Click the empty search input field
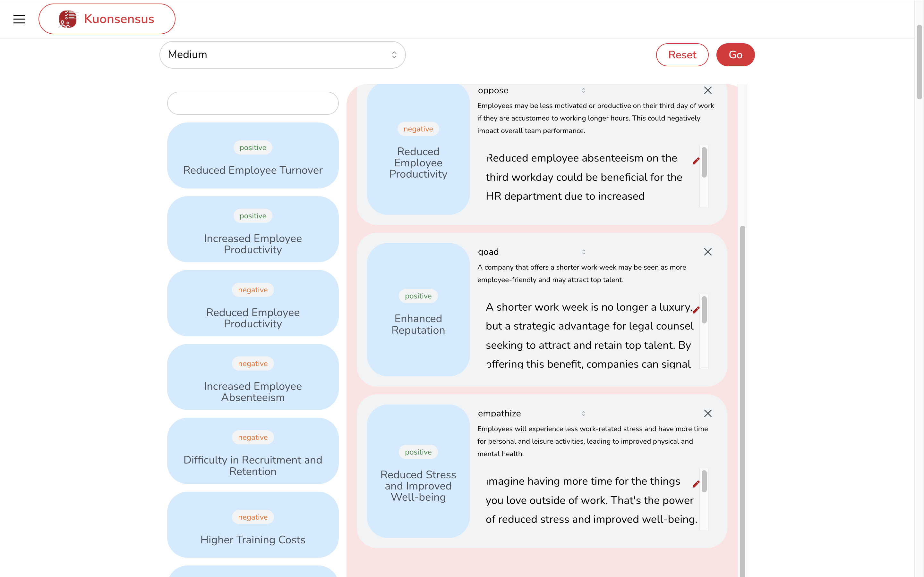This screenshot has width=924, height=577. pyautogui.click(x=252, y=103)
